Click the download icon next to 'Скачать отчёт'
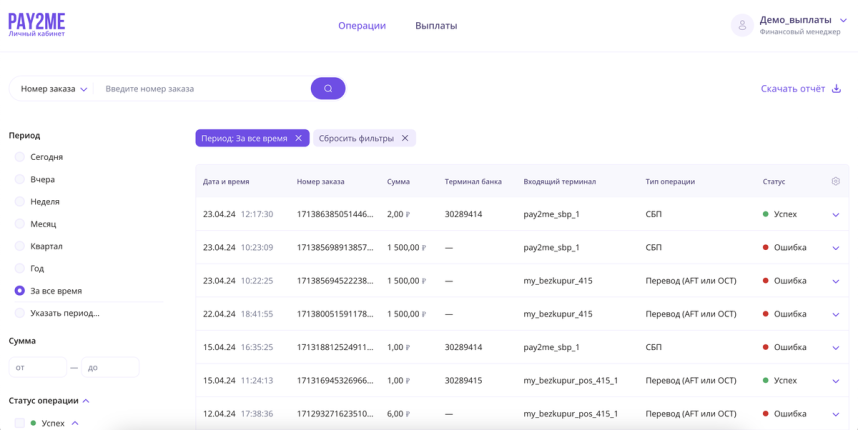 (837, 89)
